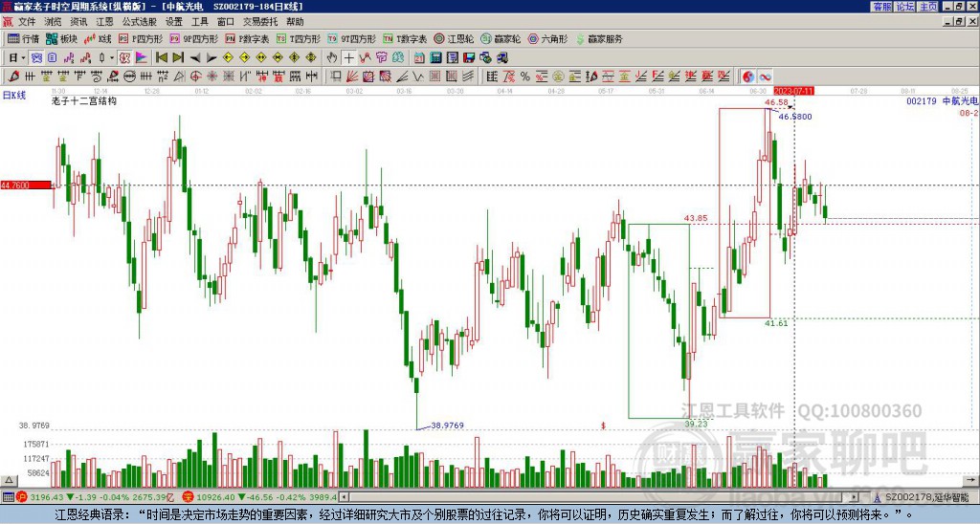980x524 pixels.
Task: Jump to last bar icon
Action: [x=178, y=58]
